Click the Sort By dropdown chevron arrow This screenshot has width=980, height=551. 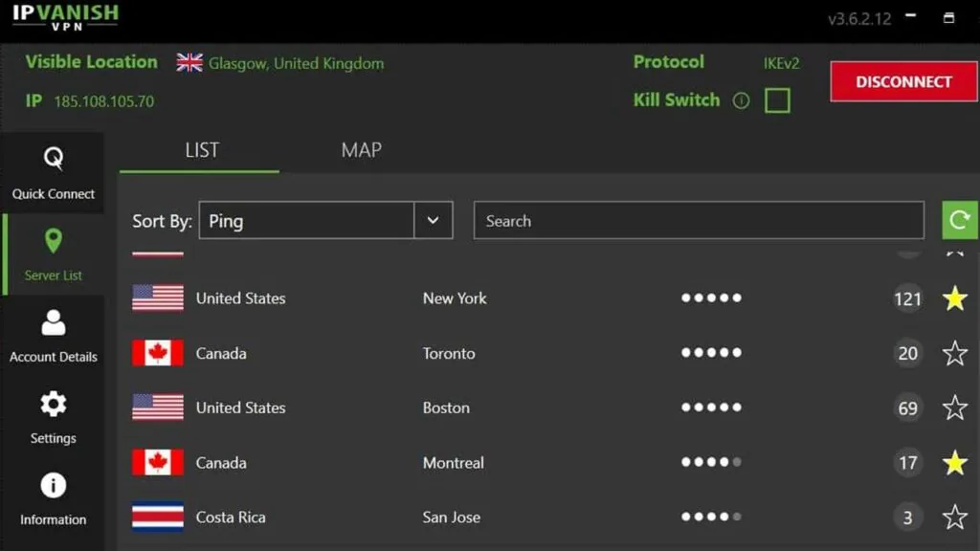[433, 220]
